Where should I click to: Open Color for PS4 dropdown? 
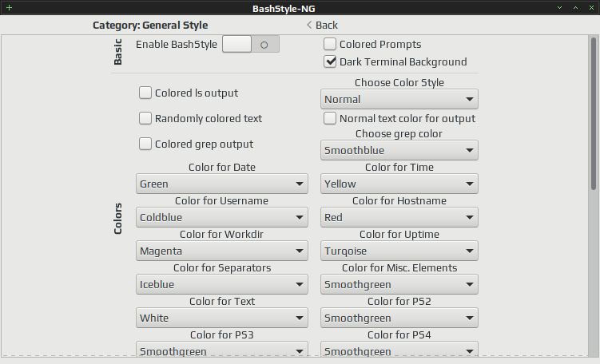399,350
